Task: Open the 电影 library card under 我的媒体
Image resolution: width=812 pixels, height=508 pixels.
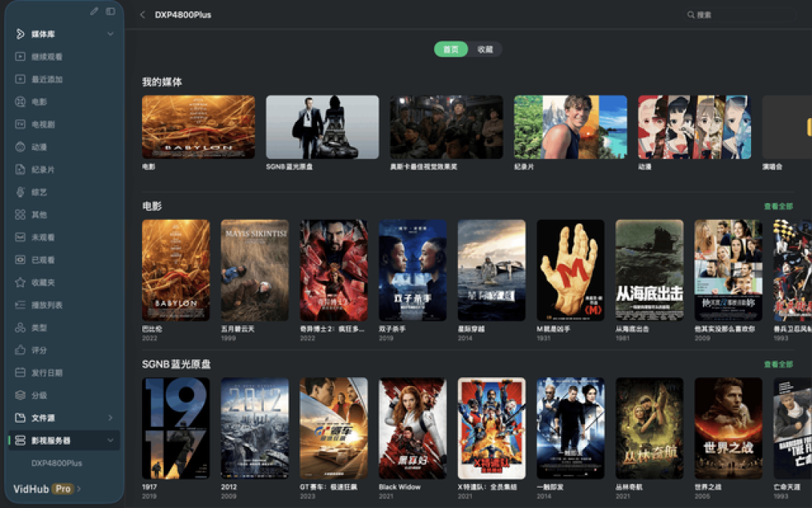Action: (x=198, y=127)
